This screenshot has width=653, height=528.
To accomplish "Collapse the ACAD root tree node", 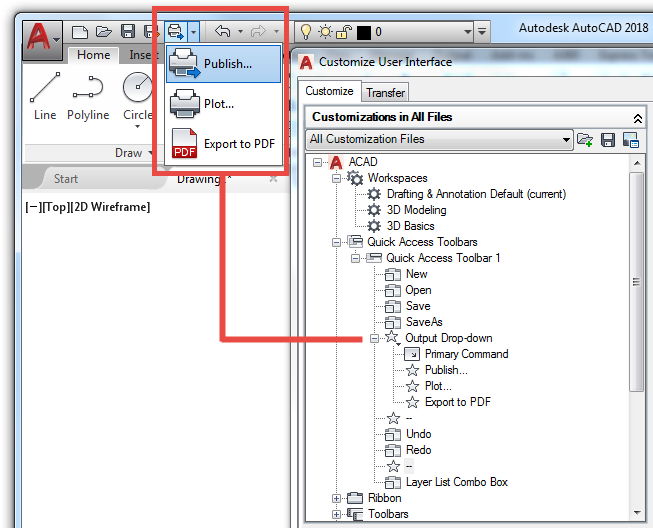I will 317,162.
